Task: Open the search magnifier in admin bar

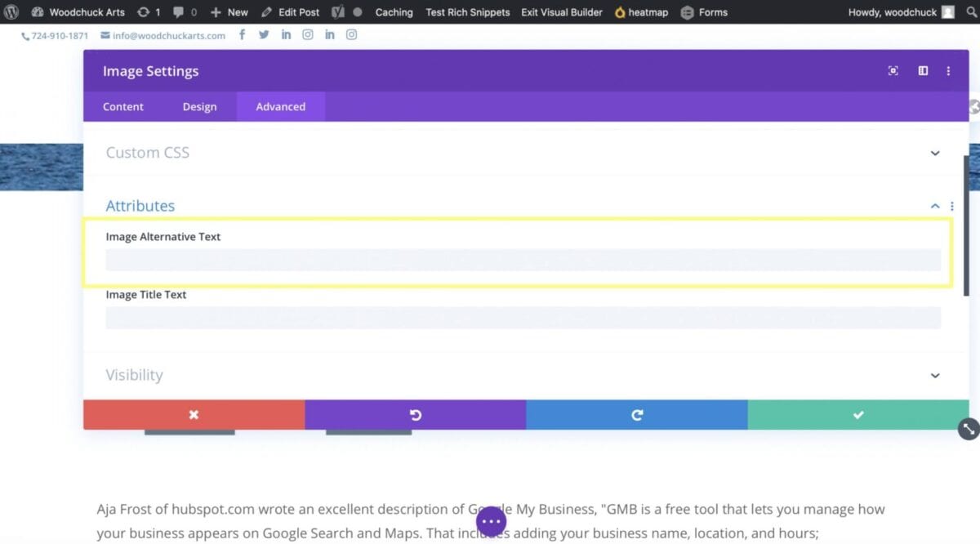Action: [x=971, y=12]
